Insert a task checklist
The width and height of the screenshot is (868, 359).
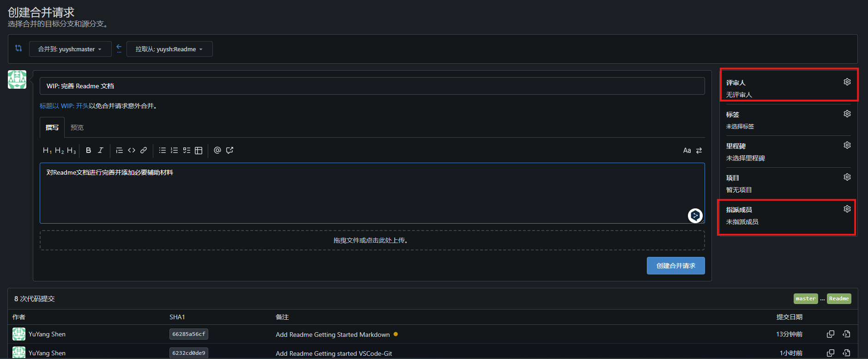[187, 150]
